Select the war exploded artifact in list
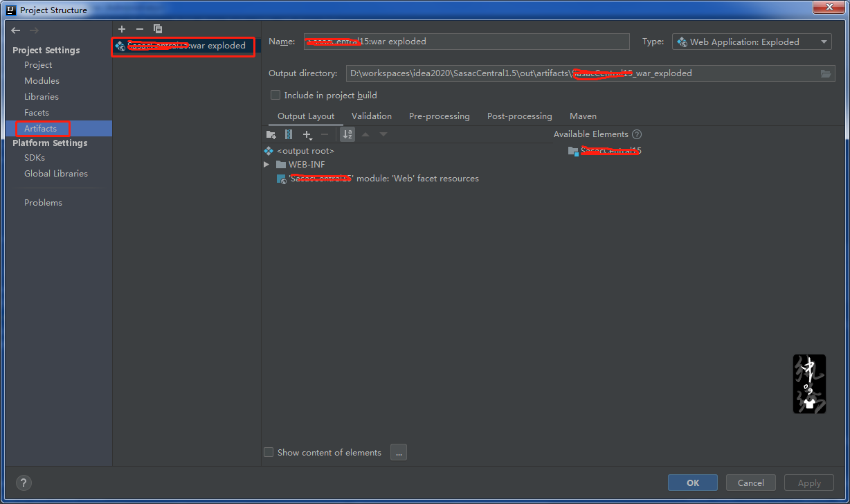Viewport: 850px width, 504px height. (x=183, y=46)
